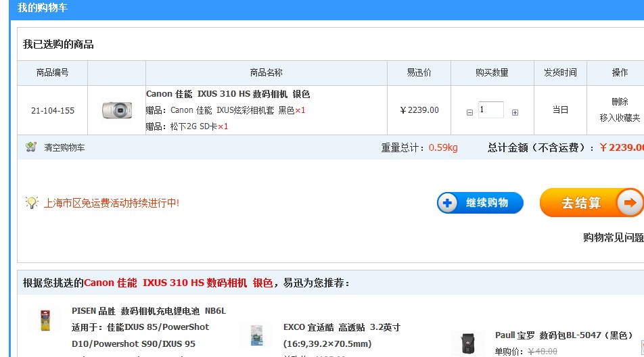The image size is (644, 357).
Task: Increase quantity with the plus icon
Action: 515,112
